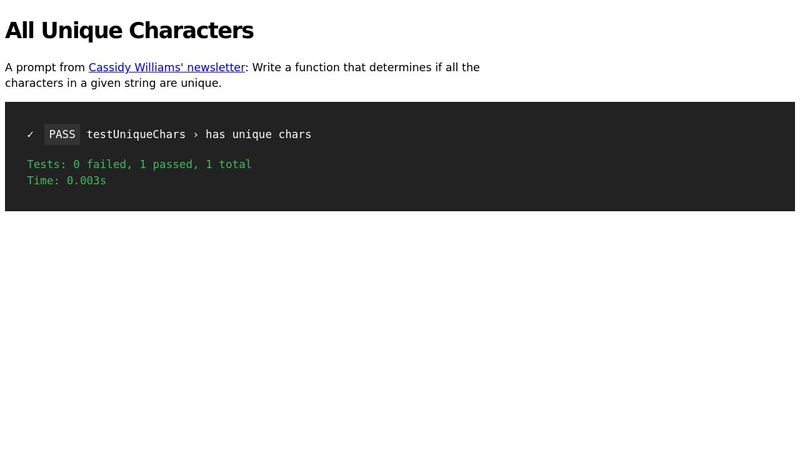Click the 'Write a function' text
Viewport: 800px width, 450px height.
298,68
